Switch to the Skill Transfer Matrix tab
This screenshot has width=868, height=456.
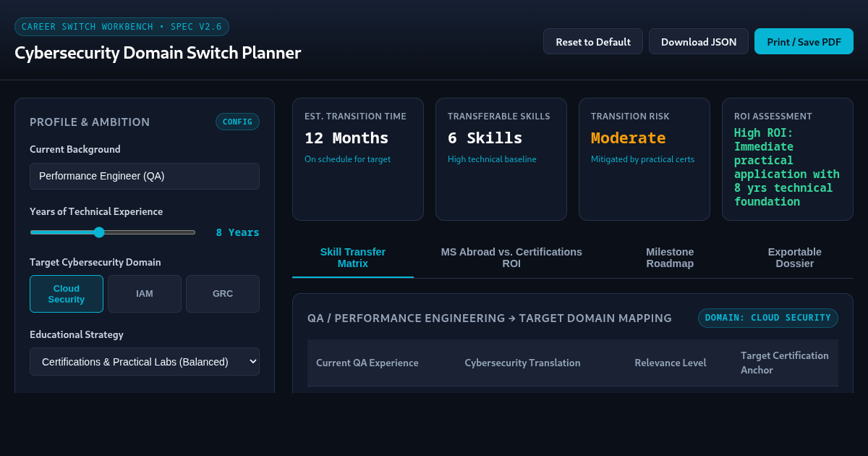[353, 258]
